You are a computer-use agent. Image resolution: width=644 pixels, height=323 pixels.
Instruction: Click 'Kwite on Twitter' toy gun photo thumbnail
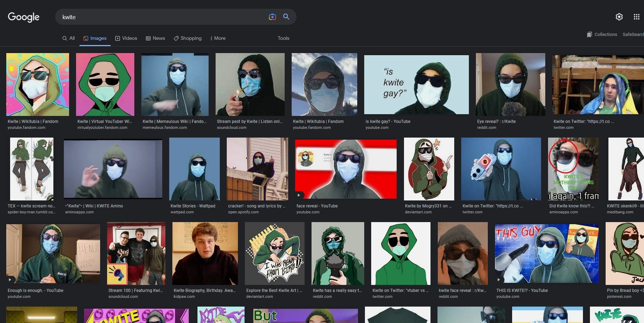pyautogui.click(x=501, y=169)
